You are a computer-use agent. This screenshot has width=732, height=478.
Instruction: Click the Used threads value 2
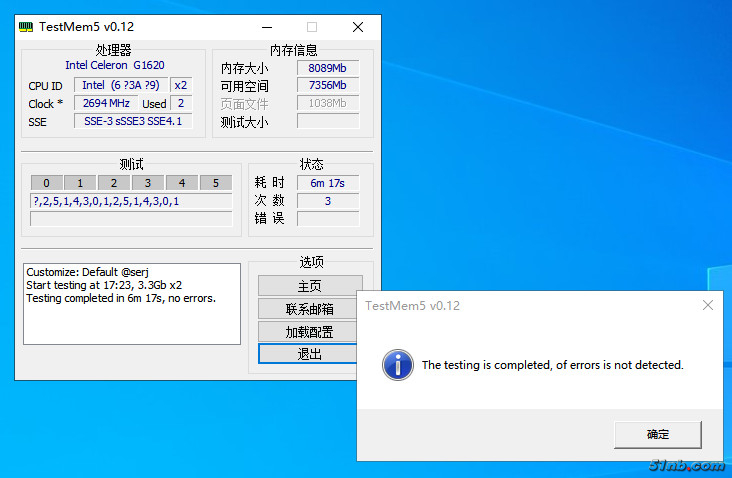pyautogui.click(x=181, y=103)
